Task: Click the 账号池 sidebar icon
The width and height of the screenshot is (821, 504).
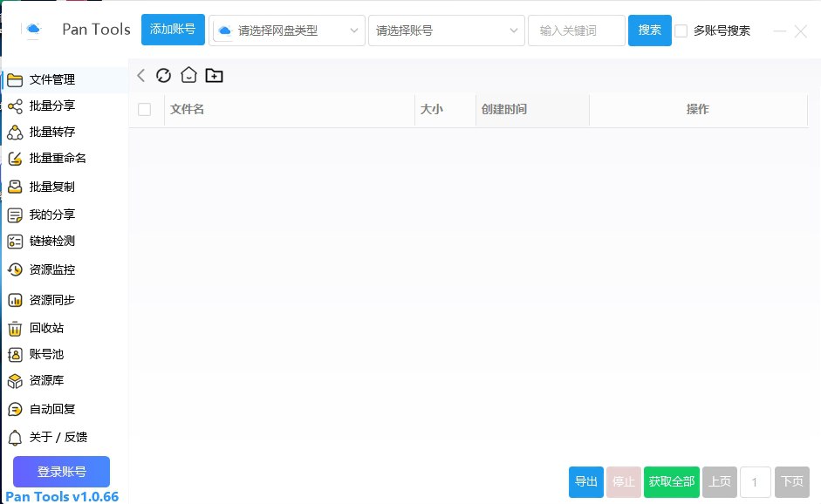Action: coord(17,354)
